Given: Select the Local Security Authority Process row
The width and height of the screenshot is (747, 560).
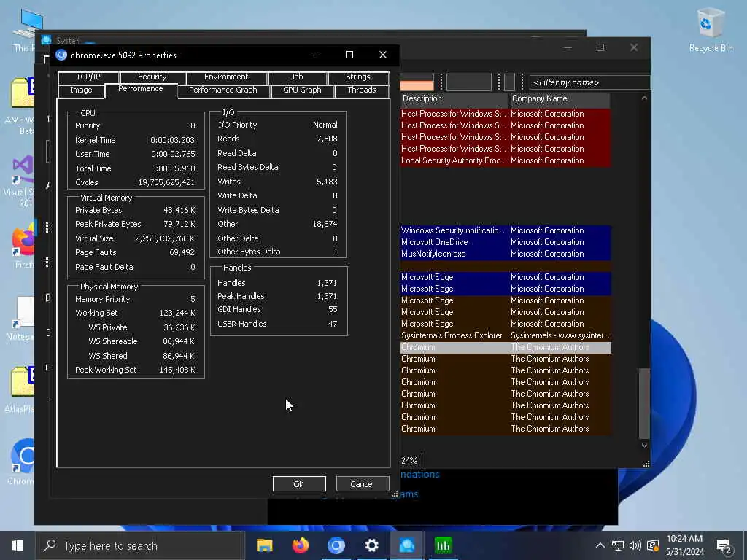Looking at the screenshot, I should coord(505,160).
